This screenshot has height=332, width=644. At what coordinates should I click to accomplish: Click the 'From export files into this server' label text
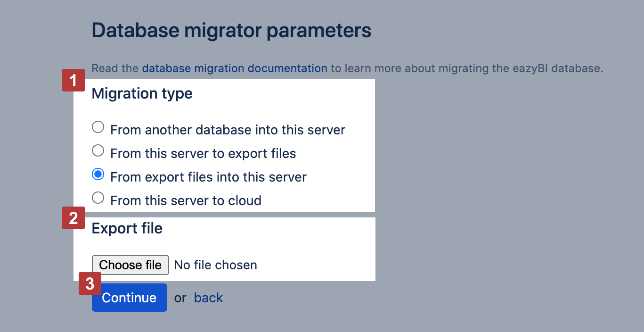(208, 177)
